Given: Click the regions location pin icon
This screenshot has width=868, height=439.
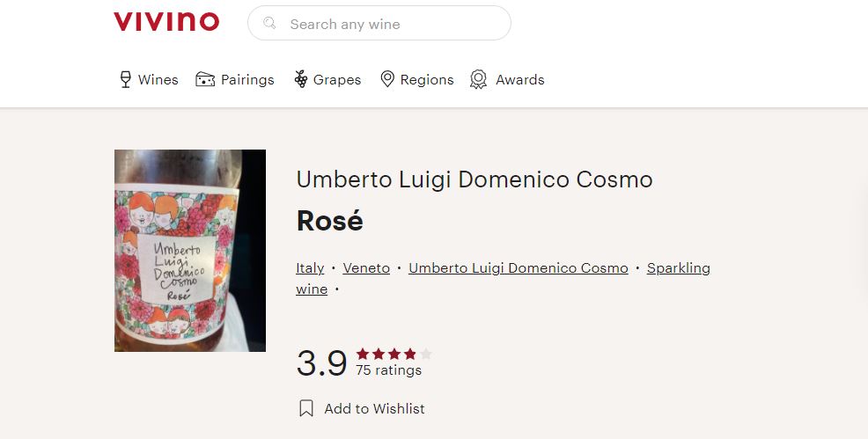Looking at the screenshot, I should 387,80.
